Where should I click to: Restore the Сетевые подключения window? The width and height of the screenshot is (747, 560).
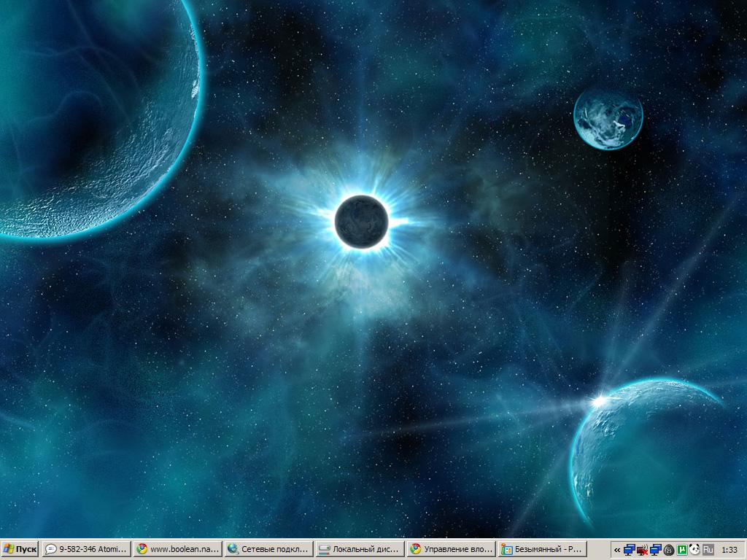[x=268, y=549]
